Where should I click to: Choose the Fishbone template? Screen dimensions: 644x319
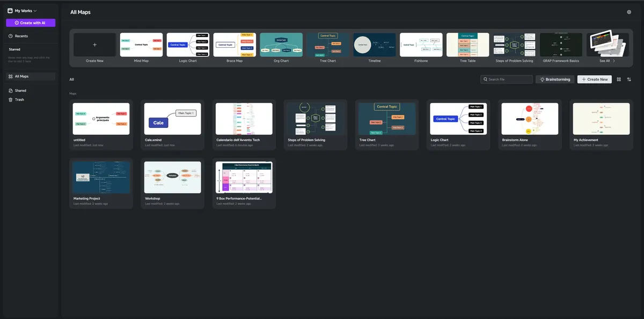click(421, 45)
